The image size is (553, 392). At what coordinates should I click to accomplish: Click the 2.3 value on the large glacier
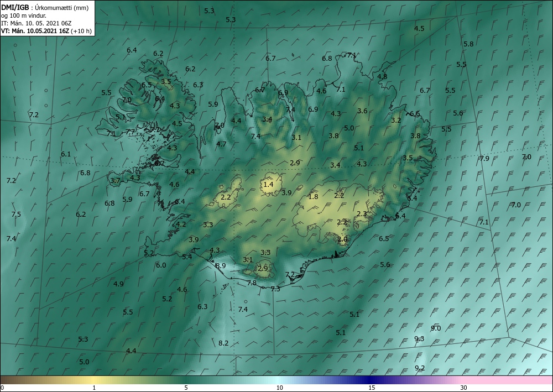pyautogui.click(x=362, y=213)
